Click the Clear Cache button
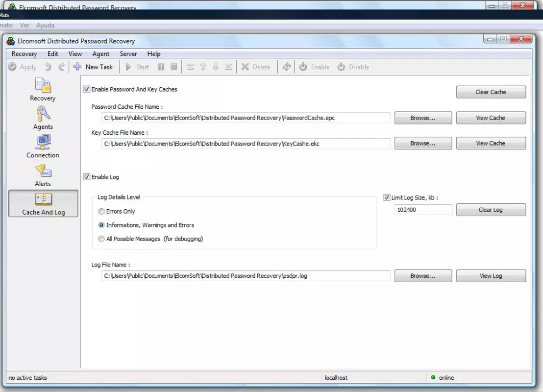Viewport: 543px width, 392px height. click(x=491, y=92)
